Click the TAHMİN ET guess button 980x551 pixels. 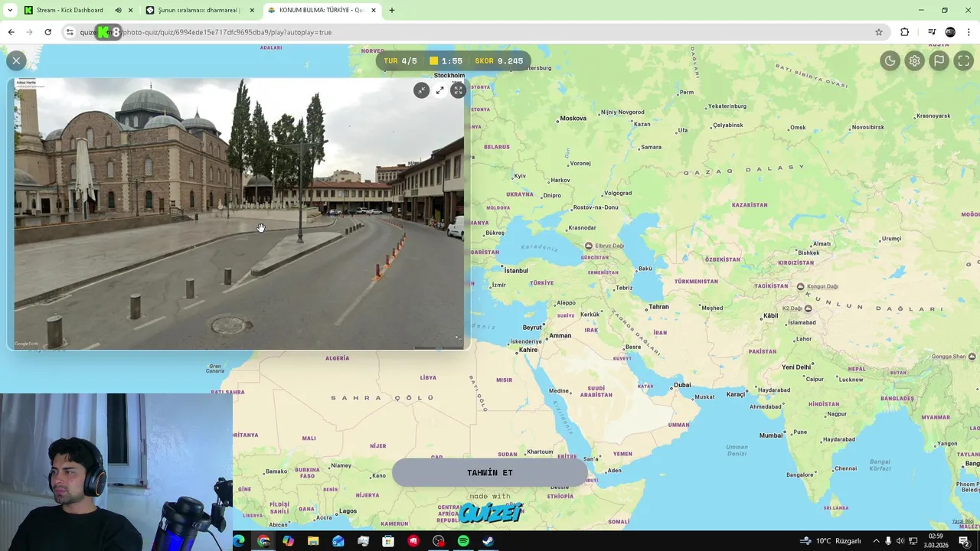click(x=490, y=473)
